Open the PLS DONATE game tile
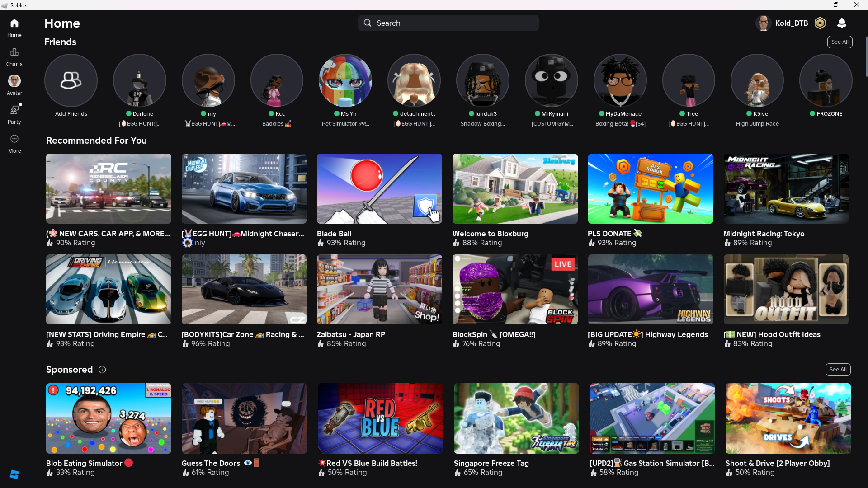Screen dimensions: 868x488 point(650,189)
